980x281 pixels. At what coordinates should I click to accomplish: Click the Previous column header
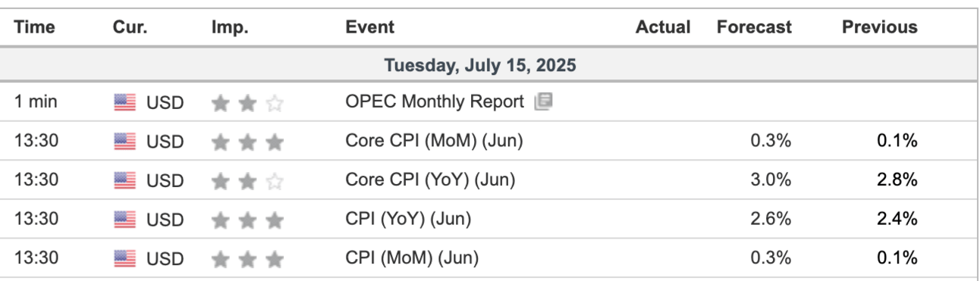pos(880,27)
